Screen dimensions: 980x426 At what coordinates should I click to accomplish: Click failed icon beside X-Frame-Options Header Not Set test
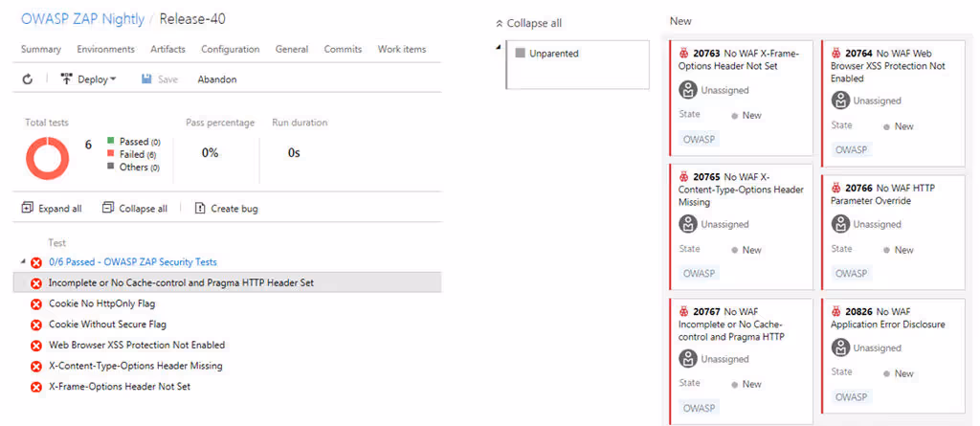pos(36,387)
